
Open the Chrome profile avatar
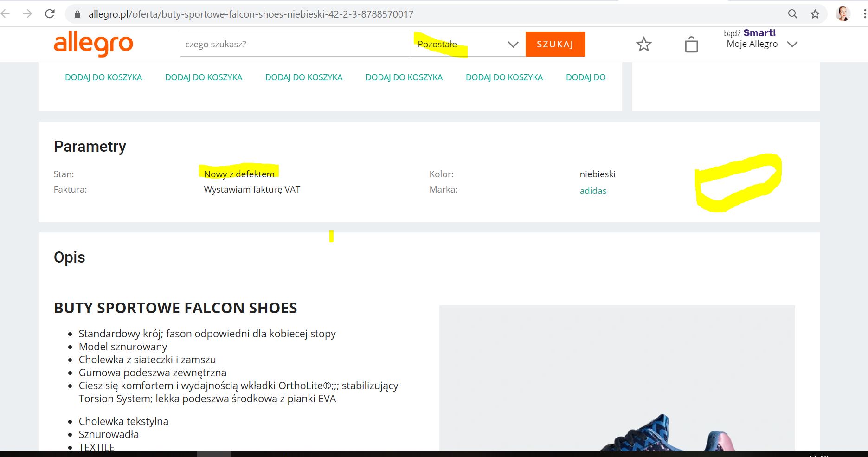click(x=842, y=14)
